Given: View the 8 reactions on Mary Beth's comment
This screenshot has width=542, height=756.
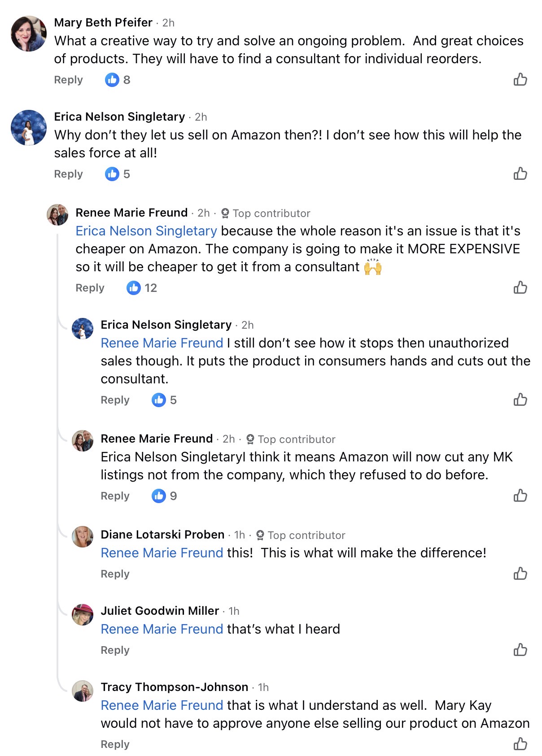Looking at the screenshot, I should [118, 80].
